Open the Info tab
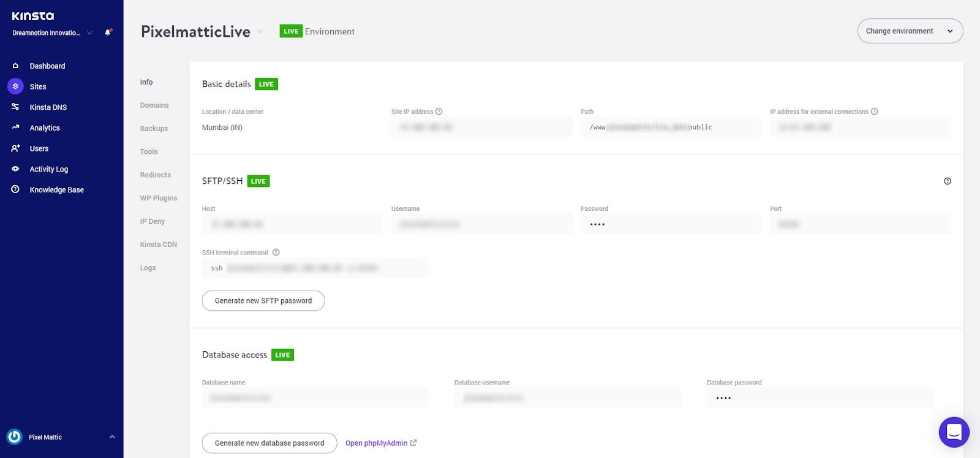980x458 pixels. tap(146, 82)
